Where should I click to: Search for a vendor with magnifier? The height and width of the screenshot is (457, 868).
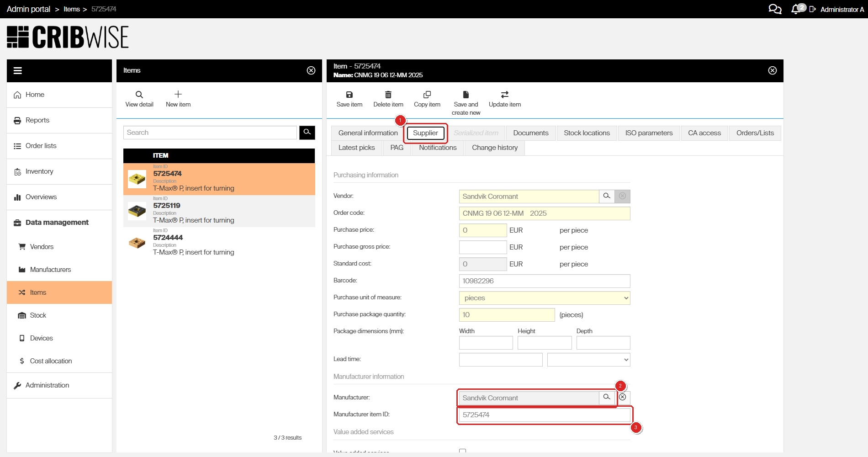point(607,197)
